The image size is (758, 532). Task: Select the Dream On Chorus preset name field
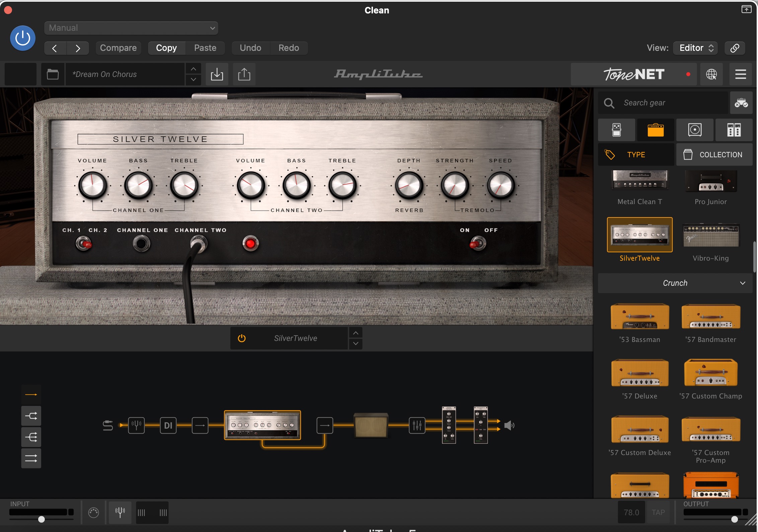[125, 74]
